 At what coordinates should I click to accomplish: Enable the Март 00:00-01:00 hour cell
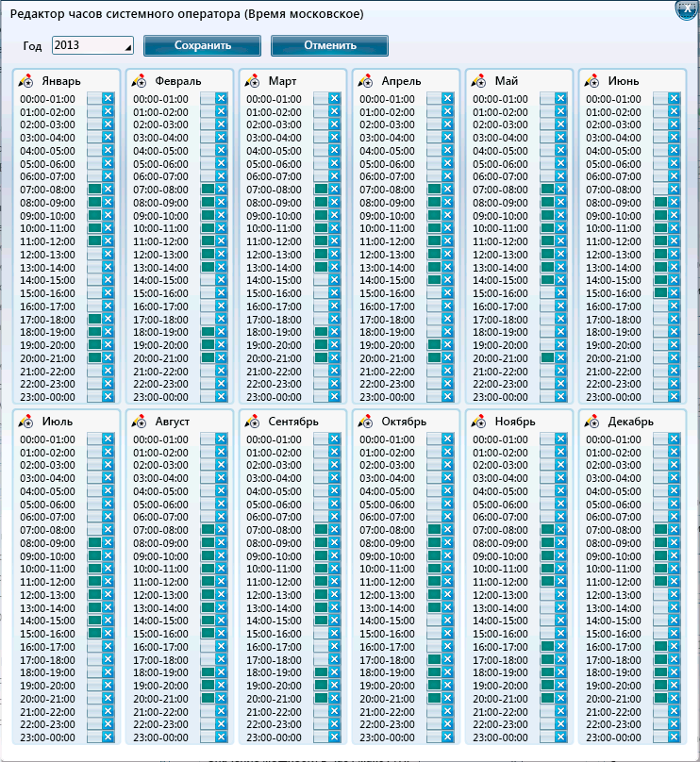tap(321, 99)
